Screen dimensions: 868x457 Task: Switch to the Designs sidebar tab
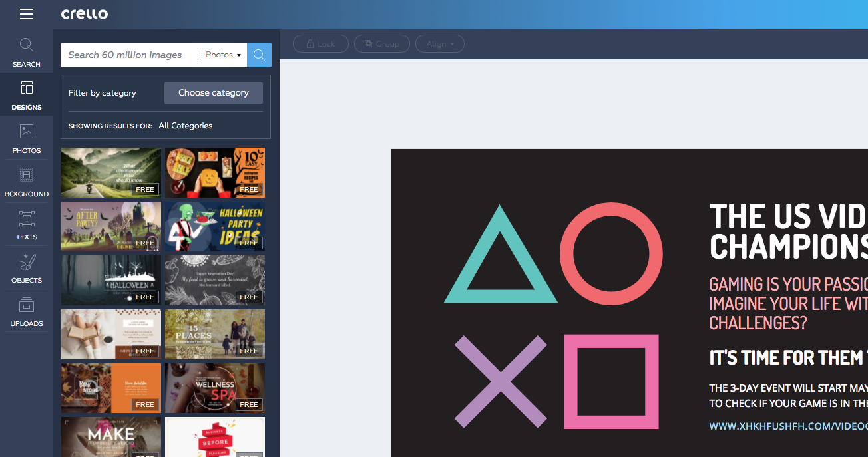coord(27,96)
